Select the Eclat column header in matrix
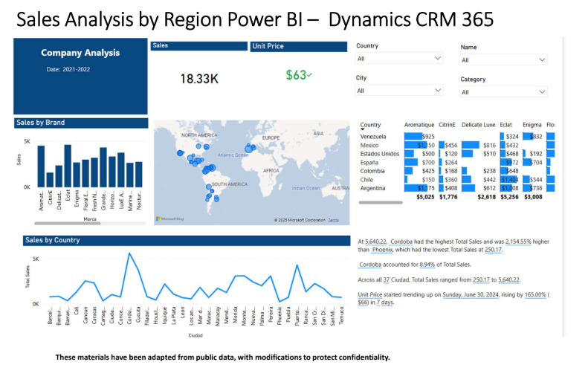This screenshot has width=588, height=385. tap(506, 125)
